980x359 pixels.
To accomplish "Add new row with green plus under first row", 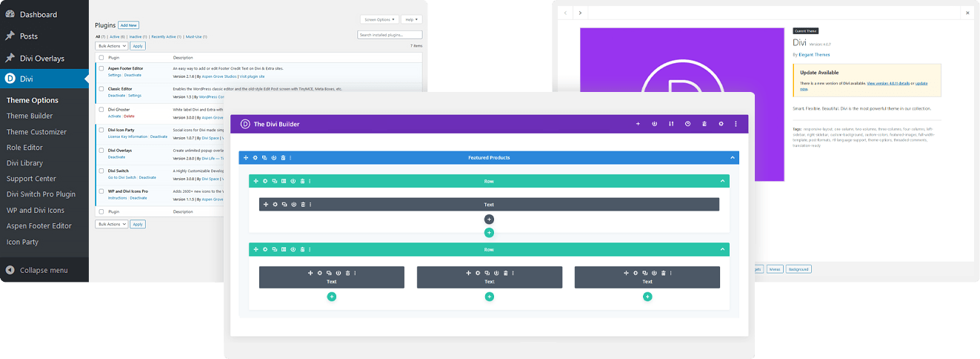I will [489, 232].
